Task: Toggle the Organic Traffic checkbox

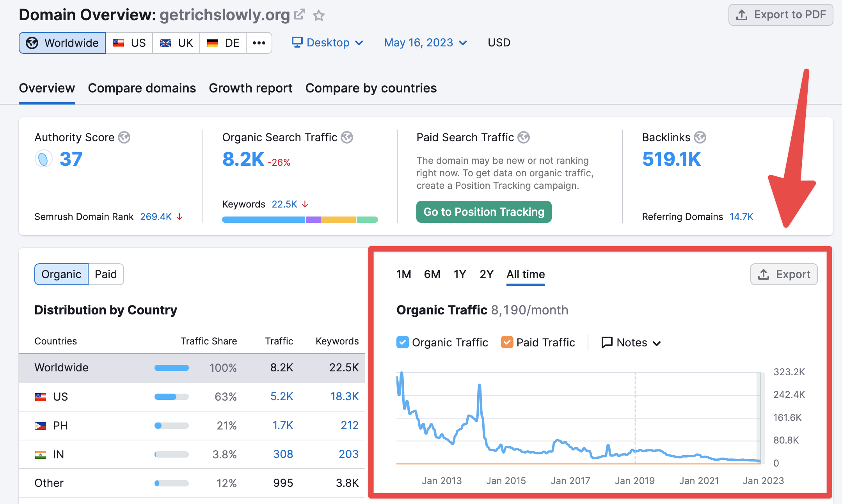Action: click(403, 342)
